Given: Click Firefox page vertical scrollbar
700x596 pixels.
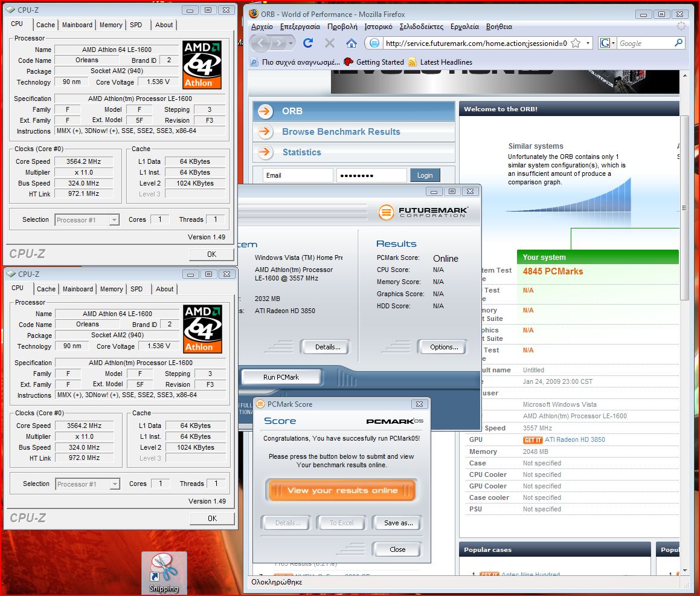Looking at the screenshot, I should 684,208.
